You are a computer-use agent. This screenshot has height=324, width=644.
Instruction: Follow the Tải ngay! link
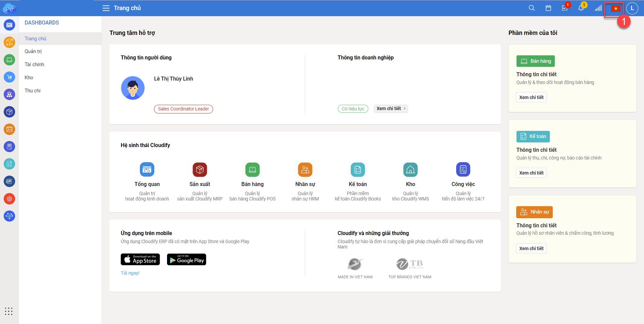click(130, 273)
